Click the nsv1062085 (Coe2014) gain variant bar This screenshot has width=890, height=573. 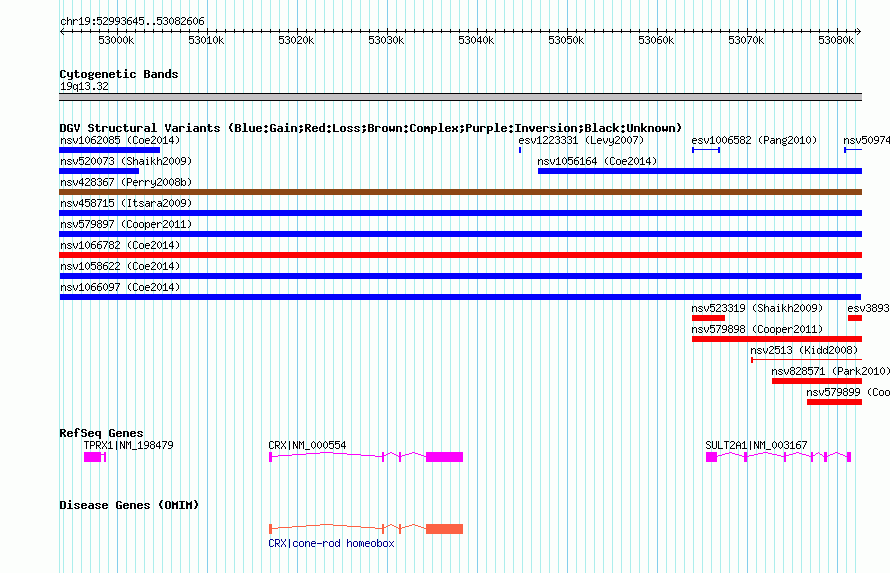point(110,150)
